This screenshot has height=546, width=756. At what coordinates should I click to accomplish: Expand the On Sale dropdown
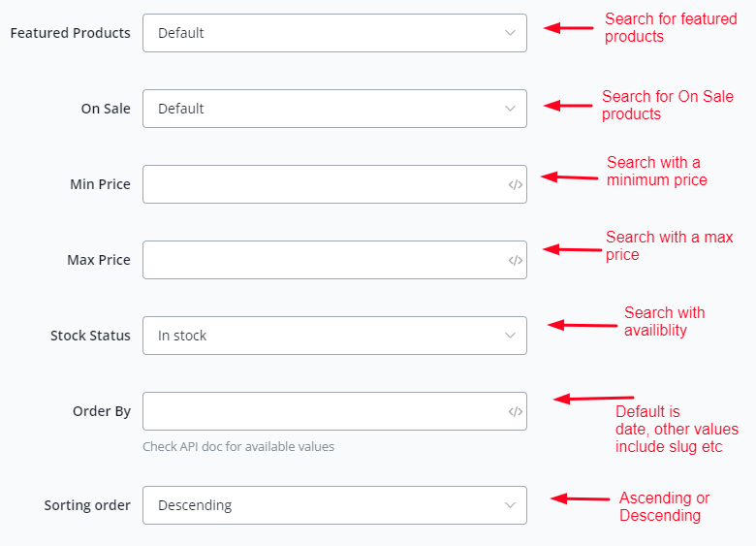(334, 109)
